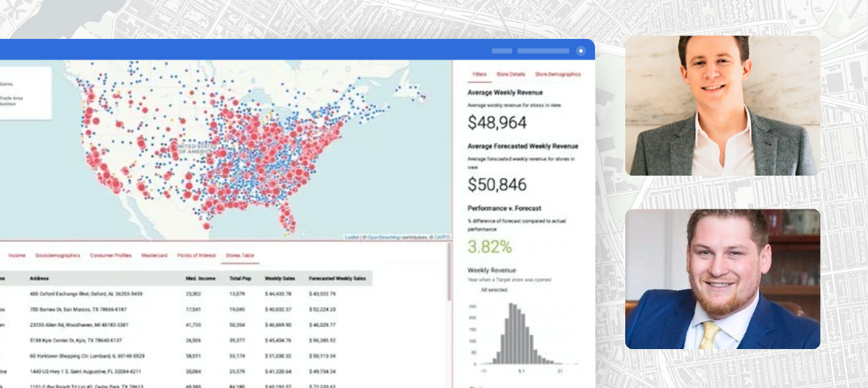This screenshot has height=388, width=868.
Task: Select the 23555 Allen Rd, Woodhaven row
Action: point(186,325)
